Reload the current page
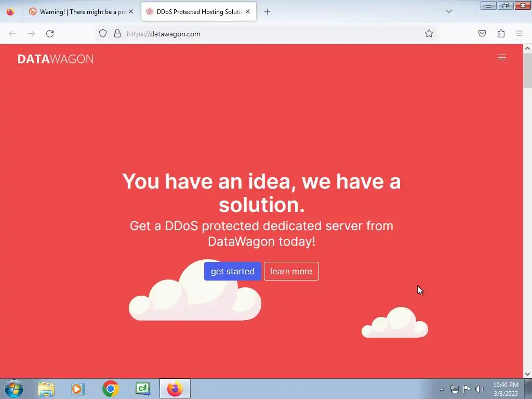 [50, 34]
